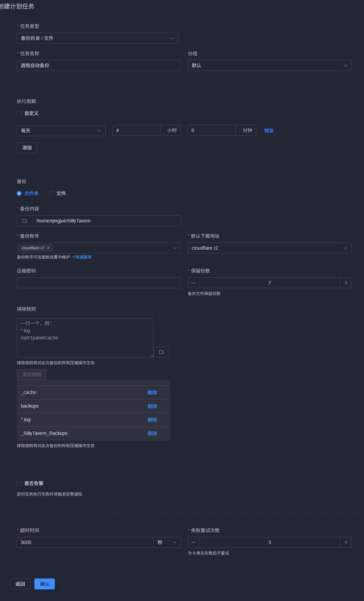Increase the failure retry count
The height and width of the screenshot is (601, 364).
[346, 542]
